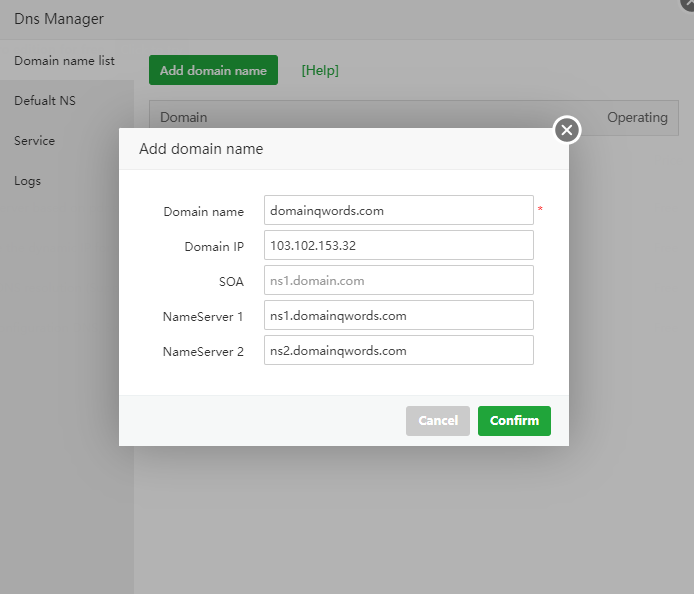Close the Add domain name dialog
Viewport: 694px width, 594px height.
pos(567,130)
